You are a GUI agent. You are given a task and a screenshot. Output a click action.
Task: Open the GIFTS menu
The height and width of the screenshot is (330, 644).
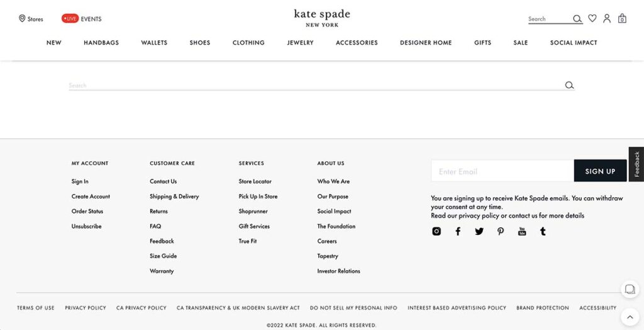click(x=482, y=42)
